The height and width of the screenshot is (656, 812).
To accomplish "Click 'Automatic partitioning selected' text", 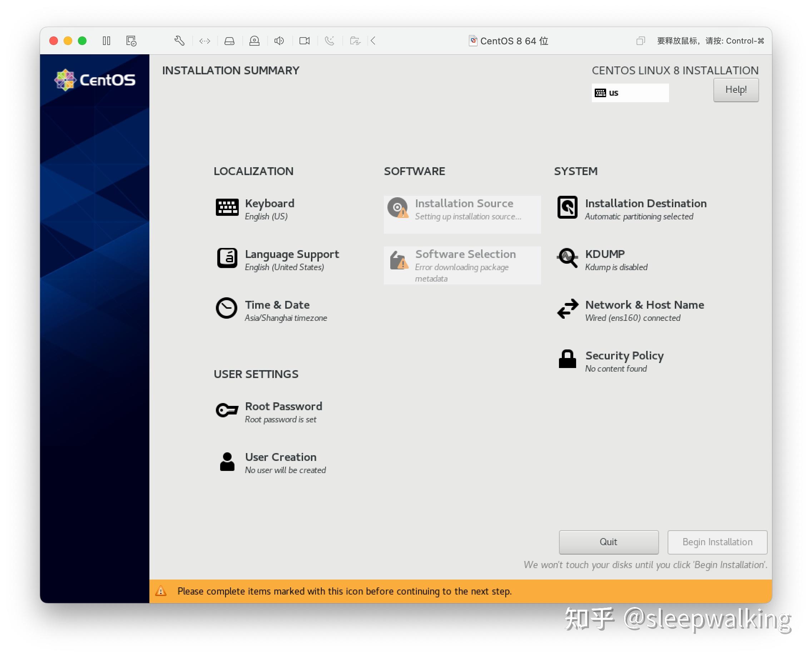I will tap(639, 216).
